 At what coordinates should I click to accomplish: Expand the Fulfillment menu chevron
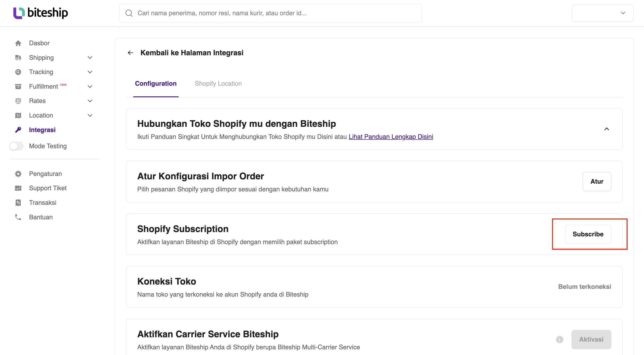tap(90, 87)
